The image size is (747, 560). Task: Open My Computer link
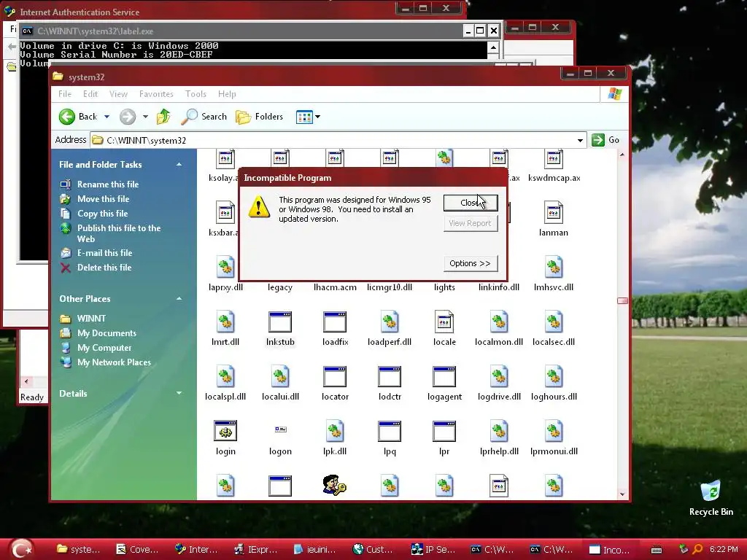point(104,348)
